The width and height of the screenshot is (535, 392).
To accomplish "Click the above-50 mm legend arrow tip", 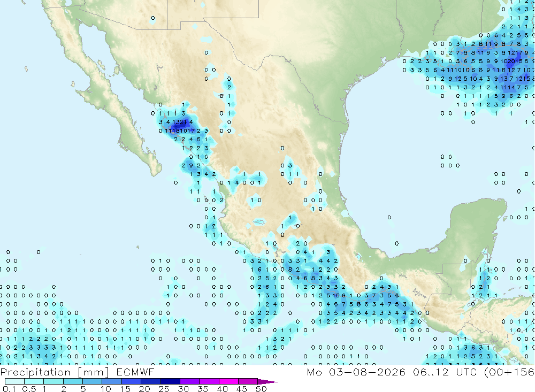I will tap(267, 381).
